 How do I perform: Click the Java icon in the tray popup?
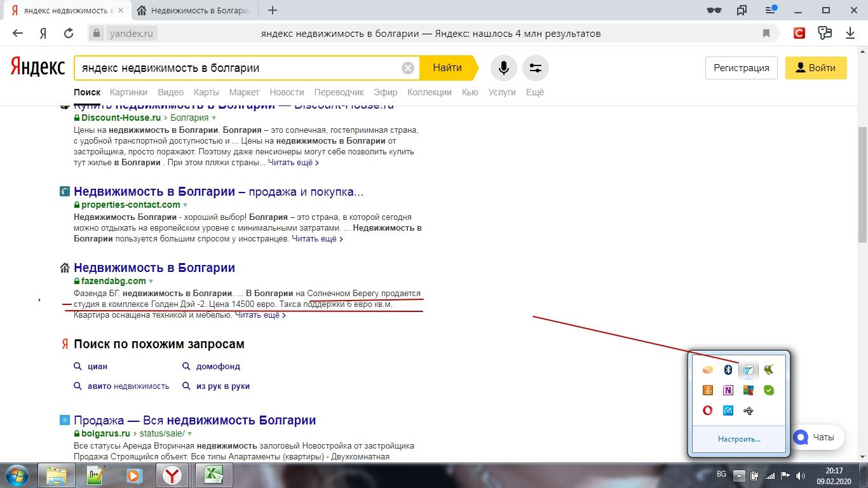click(707, 390)
